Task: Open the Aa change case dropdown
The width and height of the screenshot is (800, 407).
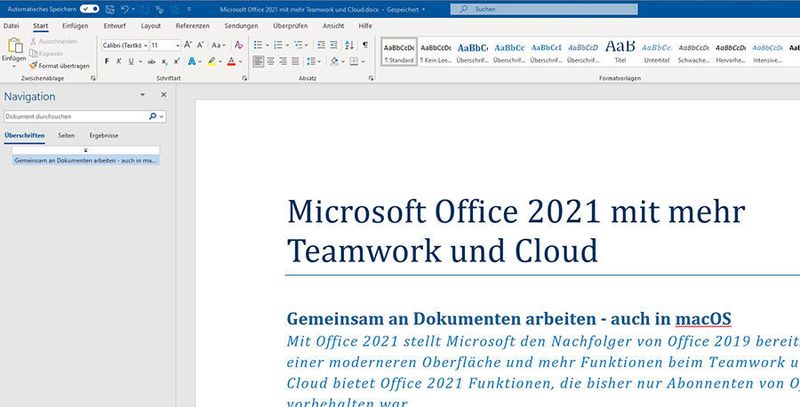Action: tap(218, 45)
